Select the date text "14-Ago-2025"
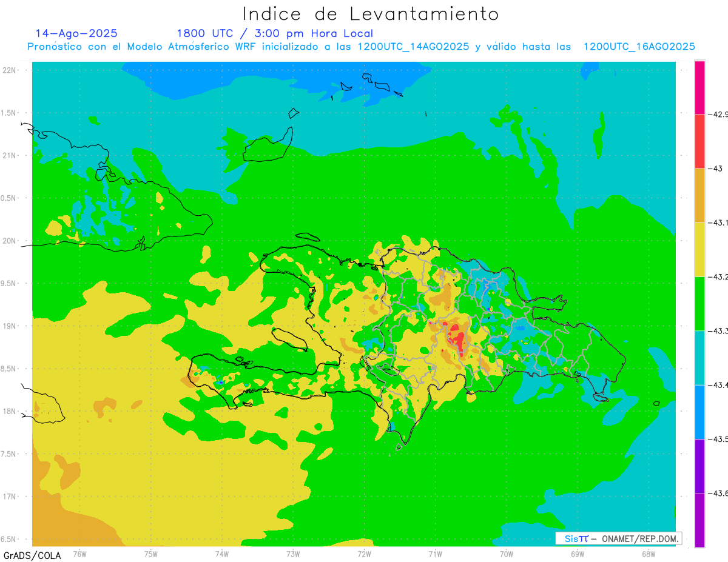This screenshot has width=728, height=562. 76,33
